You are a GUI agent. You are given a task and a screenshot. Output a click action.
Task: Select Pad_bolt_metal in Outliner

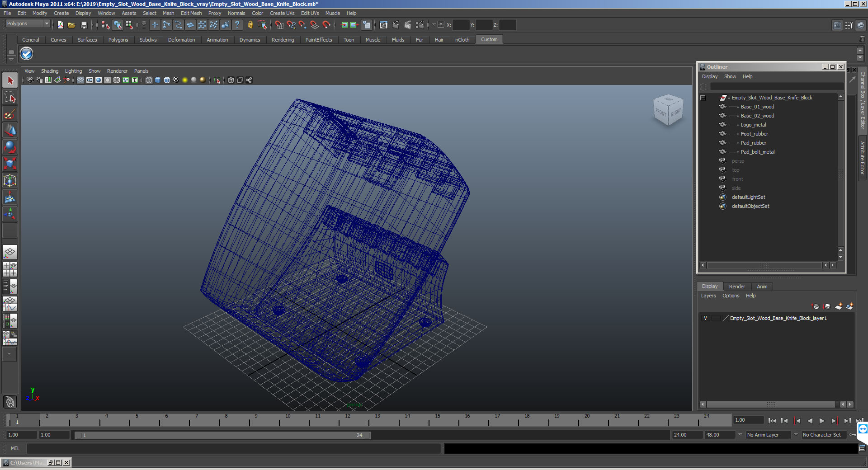point(758,152)
